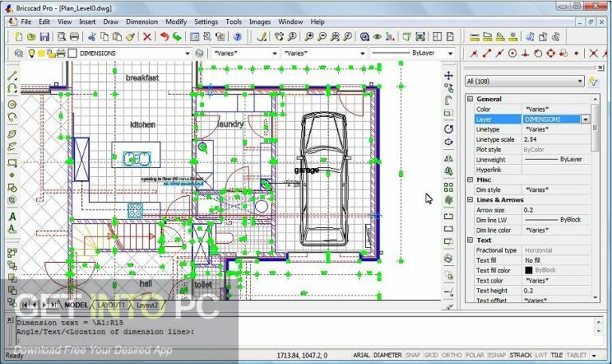Collapse the Misc properties section
Viewport: 612px width, 364px height.
coord(470,179)
